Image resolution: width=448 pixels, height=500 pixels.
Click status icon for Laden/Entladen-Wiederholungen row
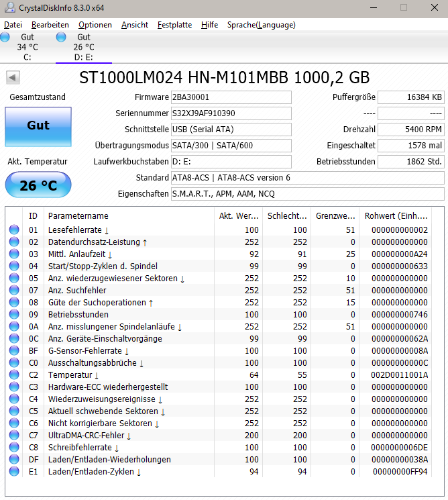(14, 459)
